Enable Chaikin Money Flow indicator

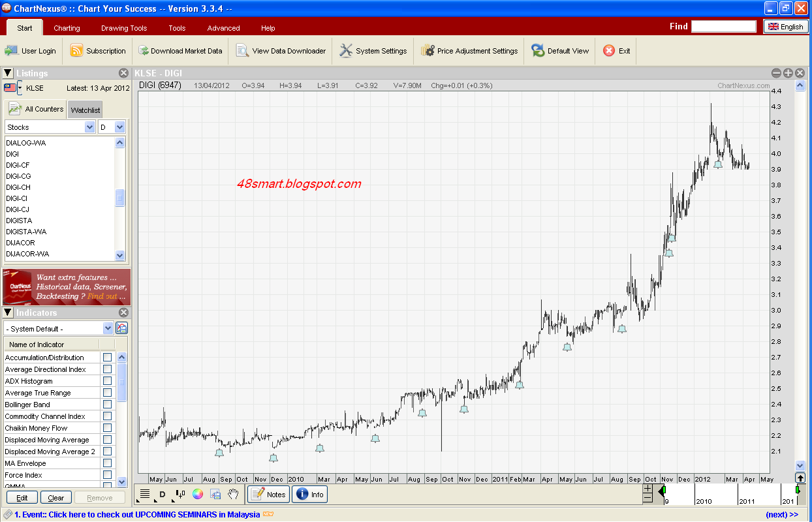tap(107, 428)
